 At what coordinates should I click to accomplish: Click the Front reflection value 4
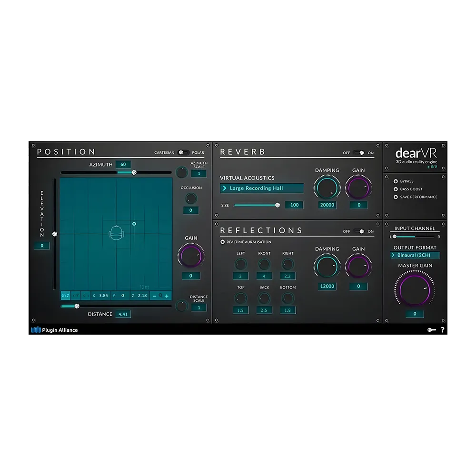tap(264, 276)
